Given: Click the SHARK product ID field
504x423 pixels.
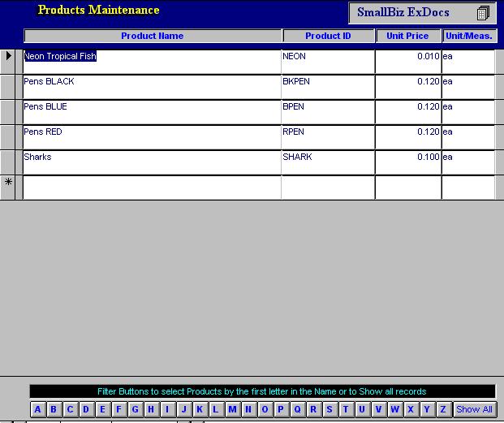Looking at the screenshot, I should click(327, 162).
